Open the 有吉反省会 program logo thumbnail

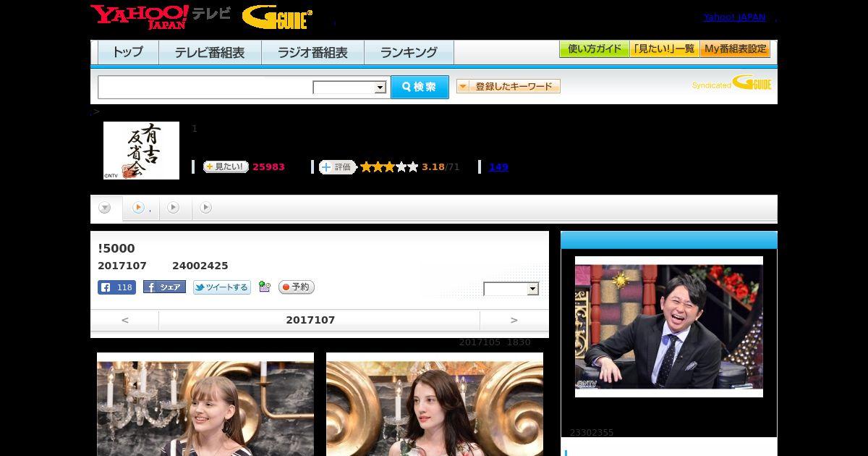(141, 151)
